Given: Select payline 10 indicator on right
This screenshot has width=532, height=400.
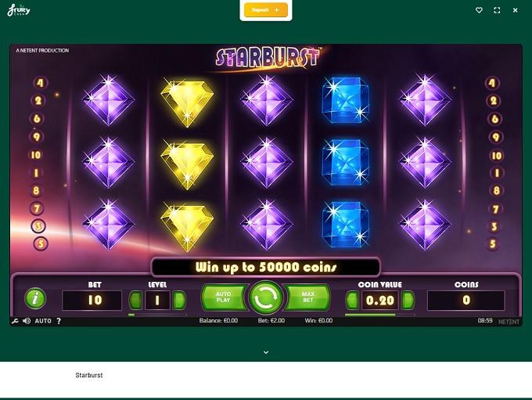Looking at the screenshot, I should pos(496,156).
